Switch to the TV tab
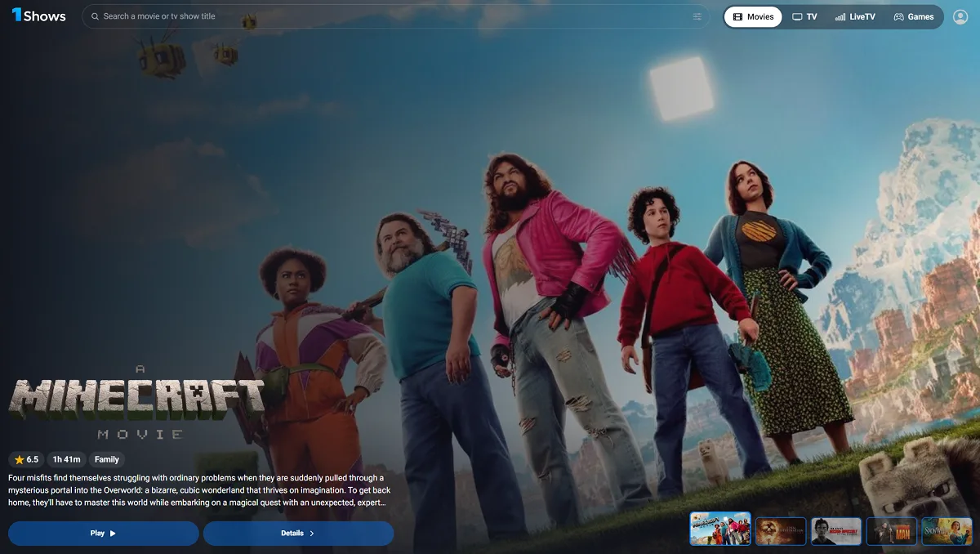Screen dimensions: 980x554 [804, 16]
